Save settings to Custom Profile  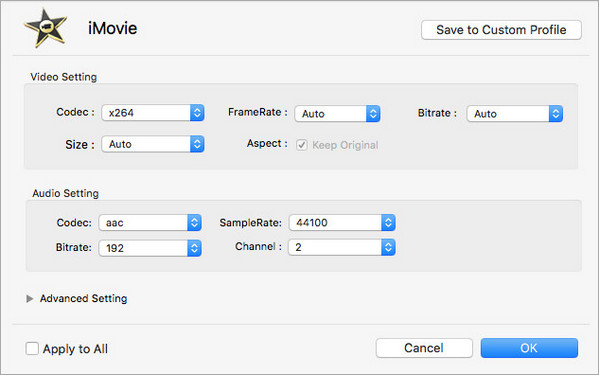pos(501,30)
